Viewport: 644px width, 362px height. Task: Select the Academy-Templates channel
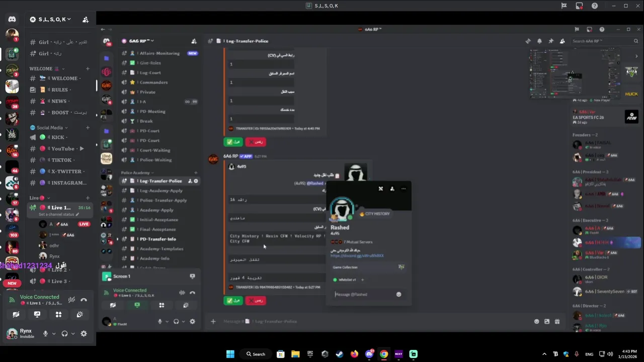160,249
